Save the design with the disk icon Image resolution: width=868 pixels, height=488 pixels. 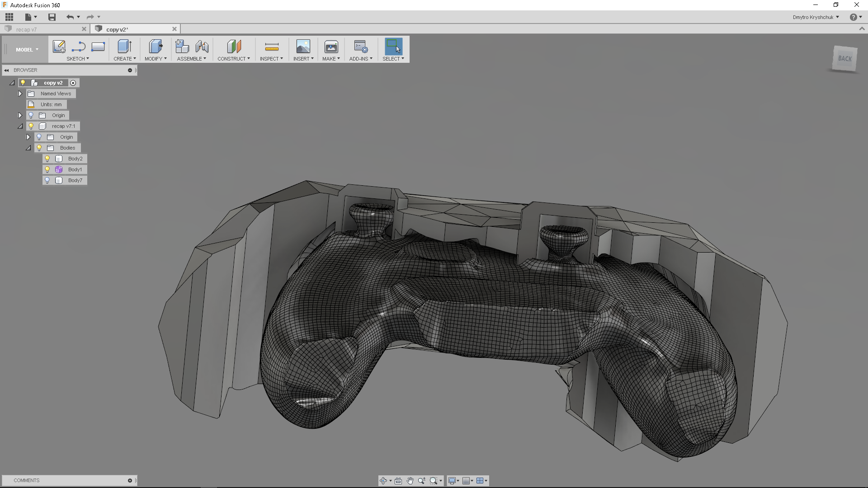tap(52, 17)
